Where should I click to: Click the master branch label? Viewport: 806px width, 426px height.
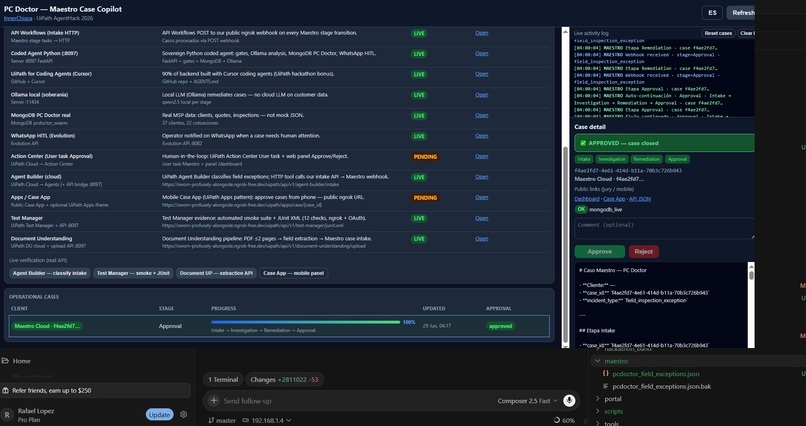[x=226, y=420]
